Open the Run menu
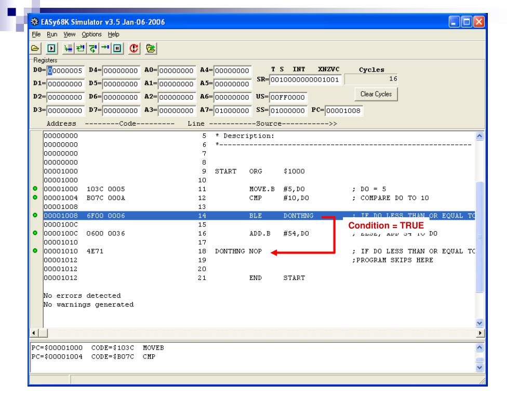Image resolution: width=532 pixels, height=399 pixels. 52,34
